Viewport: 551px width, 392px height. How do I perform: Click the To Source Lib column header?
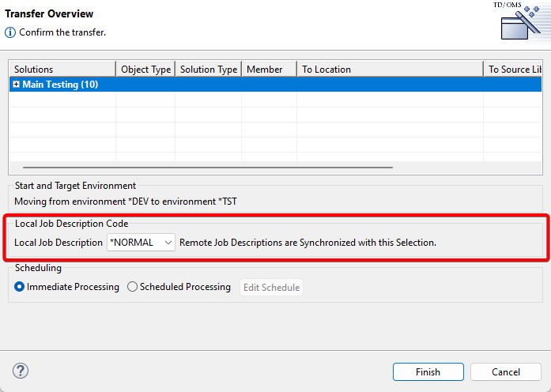(514, 70)
